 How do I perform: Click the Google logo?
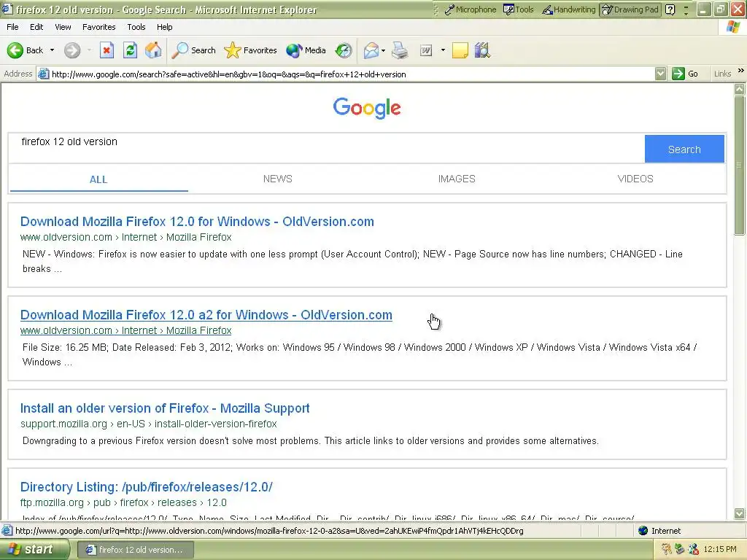pos(367,108)
